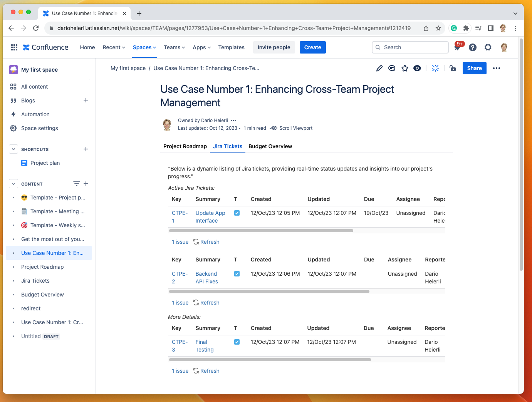This screenshot has height=402, width=532.
Task: Open page restrictions with the lock icon
Action: pos(453,68)
